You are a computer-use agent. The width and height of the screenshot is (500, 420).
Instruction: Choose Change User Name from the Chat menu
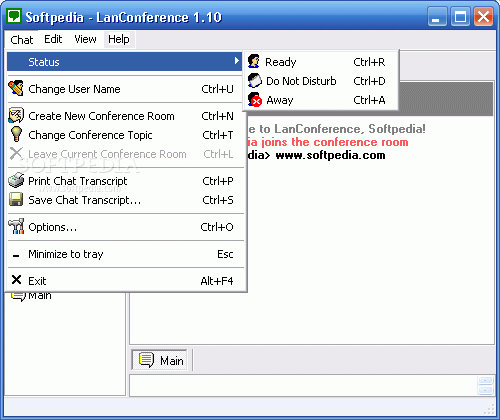click(125, 89)
